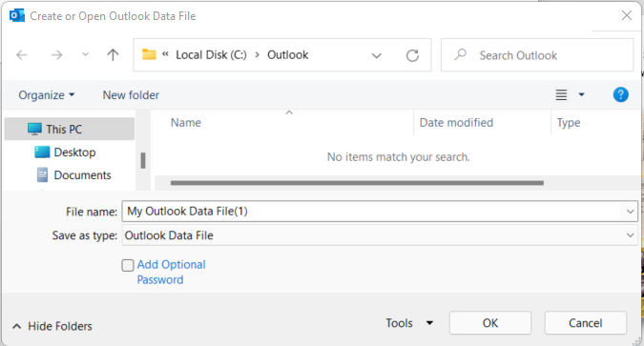Open the File name dropdown arrow

tap(630, 212)
